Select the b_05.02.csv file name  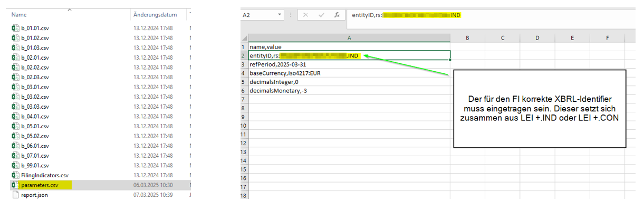35,136
